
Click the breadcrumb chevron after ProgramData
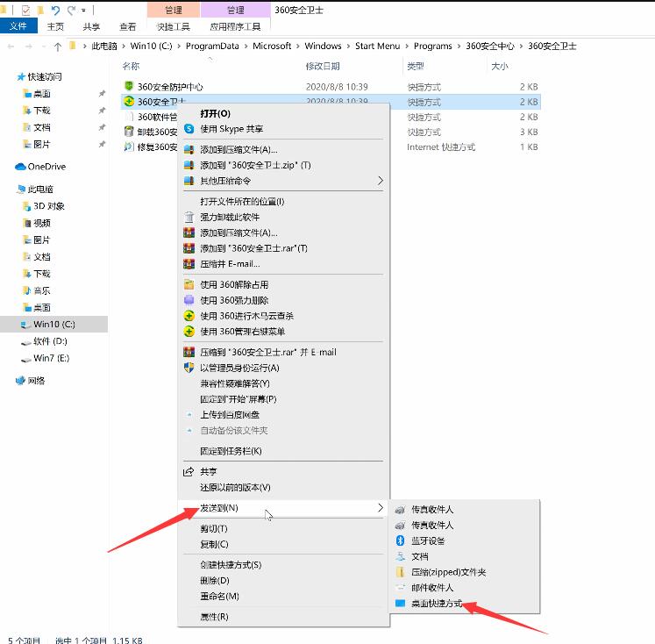pyautogui.click(x=246, y=47)
